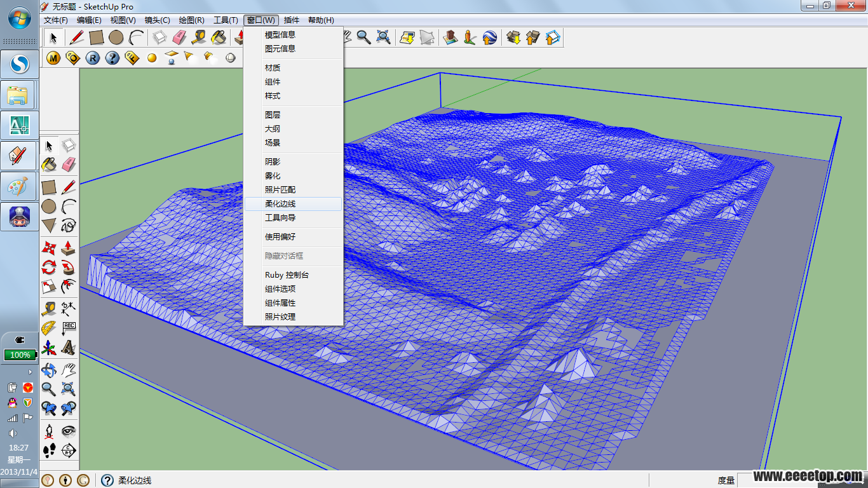This screenshot has width=868, height=488.
Task: Select the Pan hand tool in left toolbar
Action: click(x=69, y=370)
